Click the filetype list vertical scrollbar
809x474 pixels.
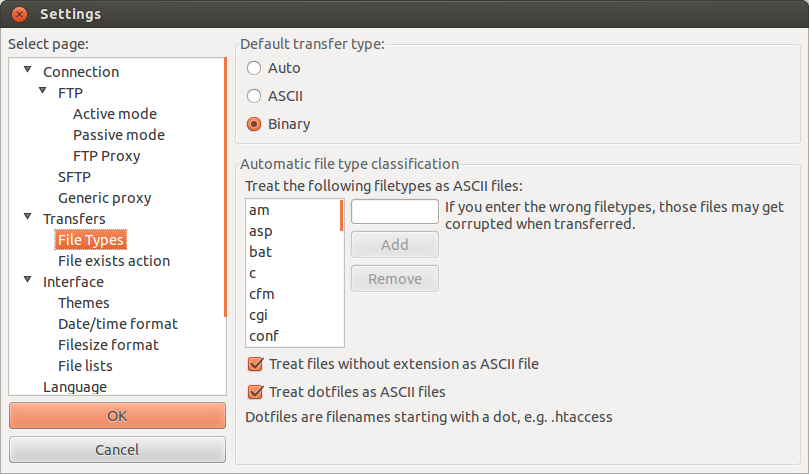[342, 272]
